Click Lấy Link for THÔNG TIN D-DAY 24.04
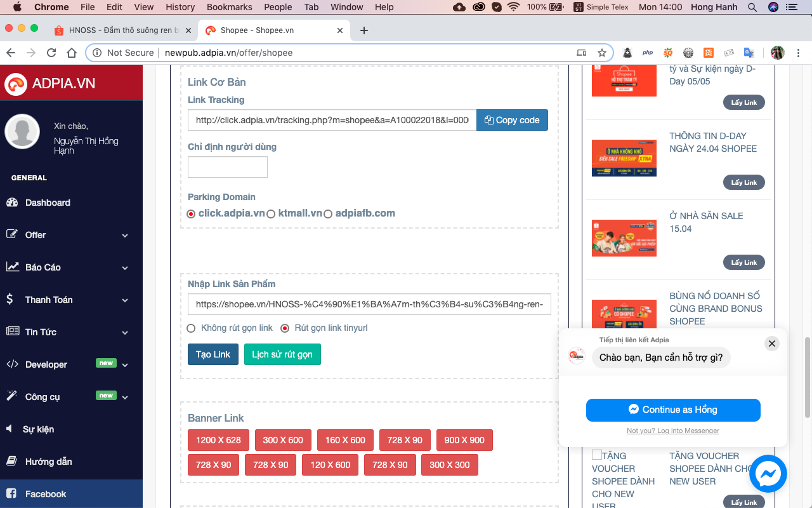812x508 pixels. [744, 182]
